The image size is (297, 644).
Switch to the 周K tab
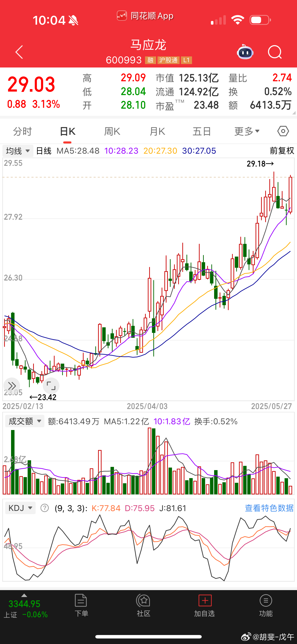tap(112, 131)
